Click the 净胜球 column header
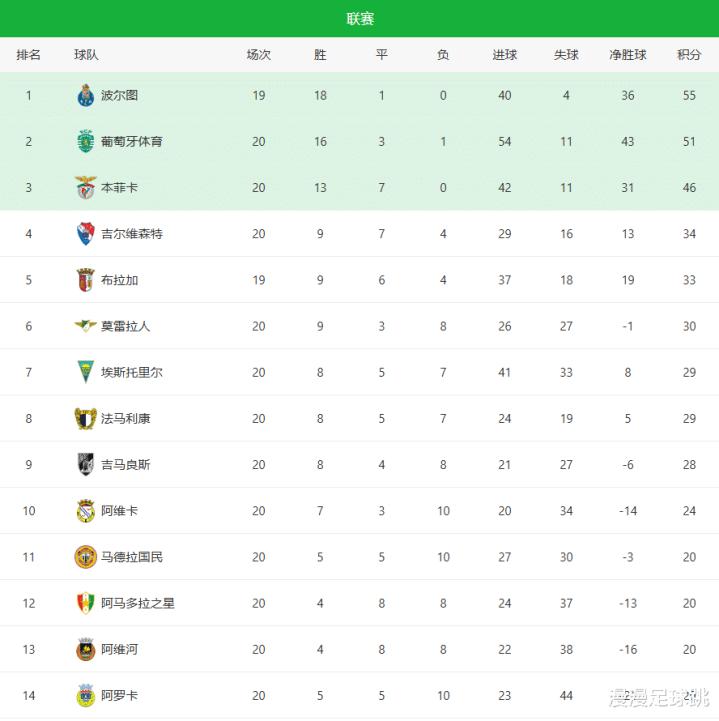 [628, 55]
